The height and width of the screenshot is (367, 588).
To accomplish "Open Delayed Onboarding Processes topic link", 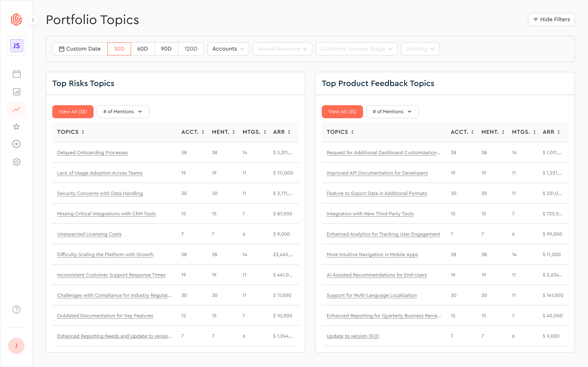I will [92, 153].
